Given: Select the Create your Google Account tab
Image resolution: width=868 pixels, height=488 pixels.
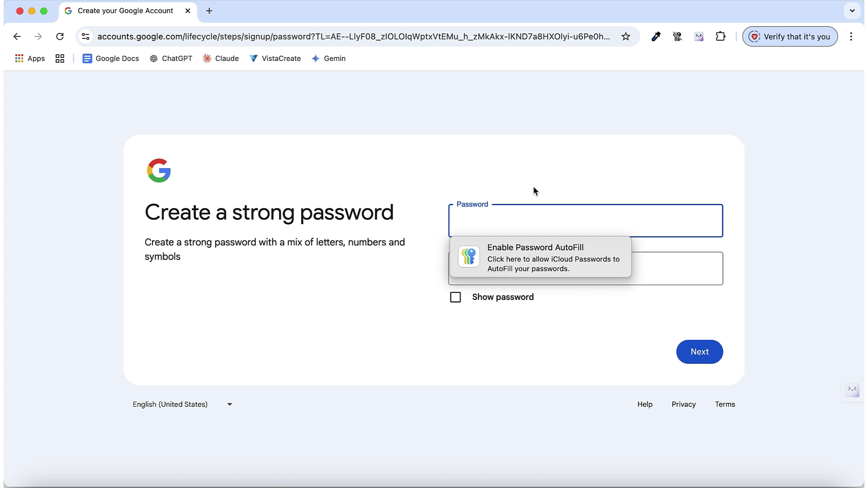Looking at the screenshot, I should (125, 11).
